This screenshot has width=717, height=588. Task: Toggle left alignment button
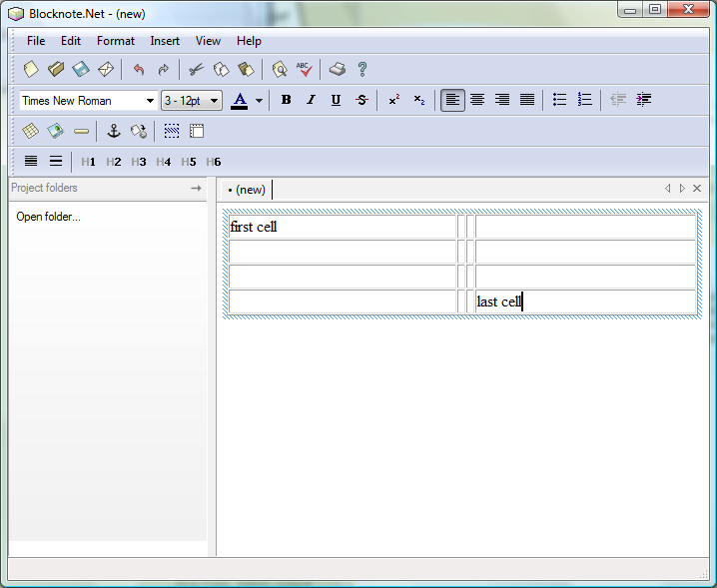click(452, 100)
